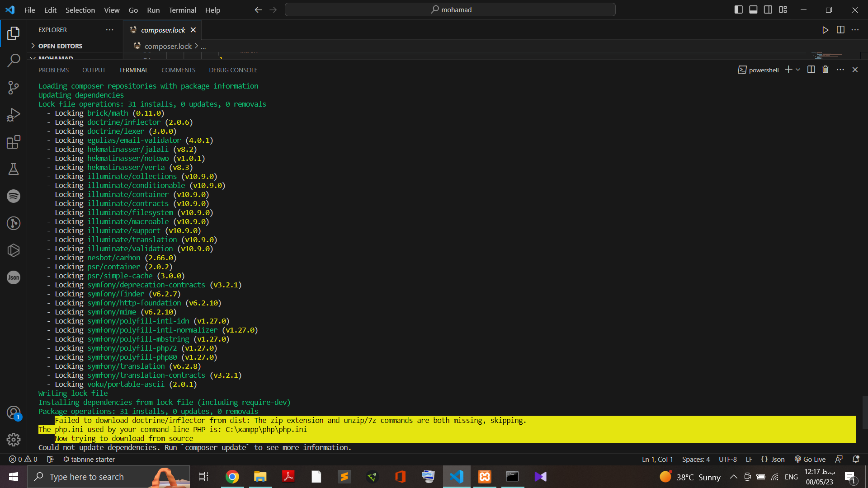Open the File menu
Image resolution: width=868 pixels, height=488 pixels.
29,10
